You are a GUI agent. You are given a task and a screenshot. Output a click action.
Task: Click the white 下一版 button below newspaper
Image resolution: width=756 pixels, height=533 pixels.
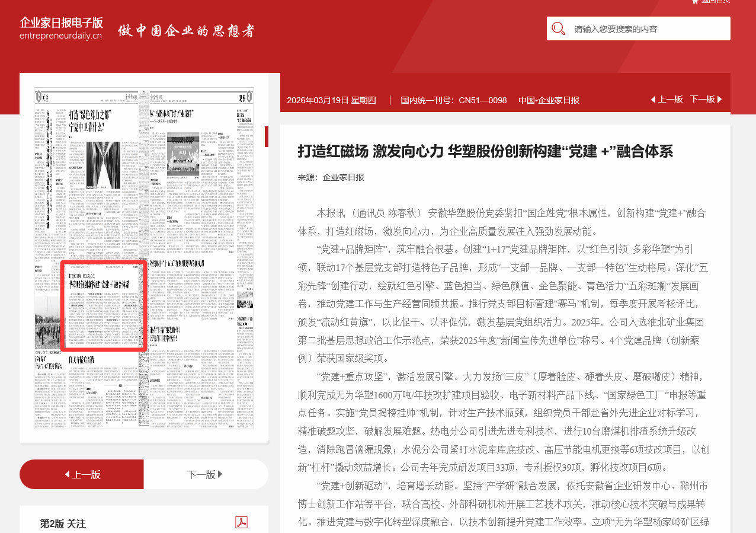pos(206,474)
